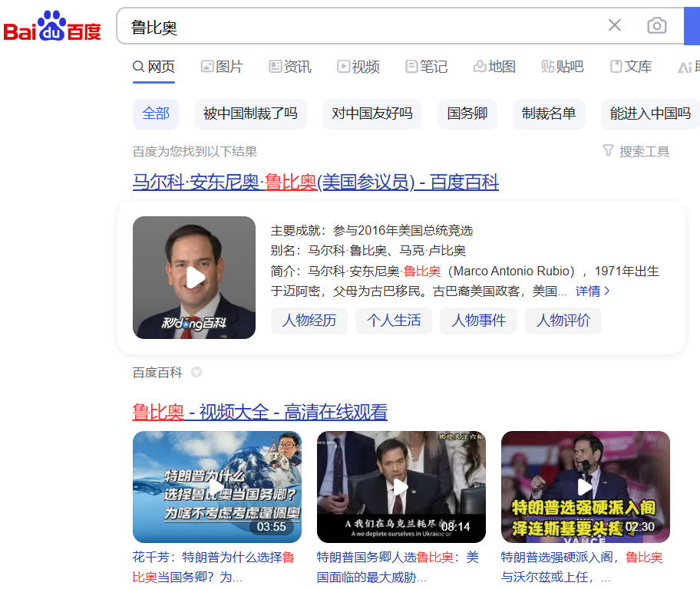Open the 搜索工具 filter
700x589 pixels.
coord(636,152)
